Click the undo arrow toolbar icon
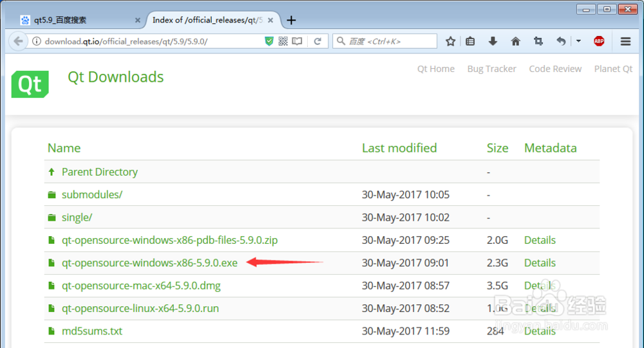Image resolution: width=644 pixels, height=348 pixels. 561,41
